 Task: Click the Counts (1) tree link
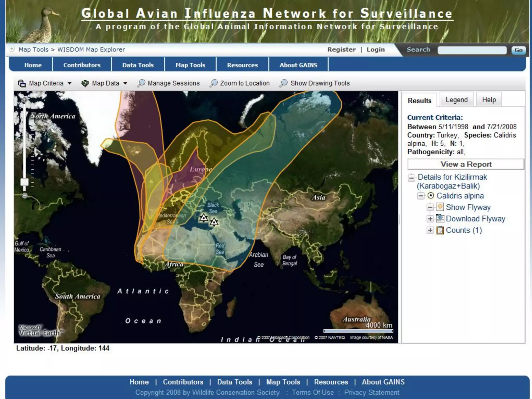tap(464, 230)
